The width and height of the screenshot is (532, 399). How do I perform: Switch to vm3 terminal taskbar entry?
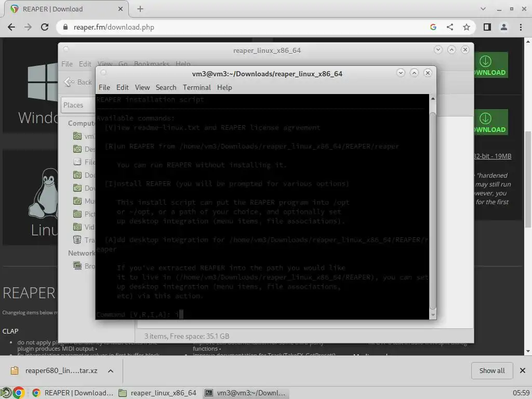coord(246,393)
